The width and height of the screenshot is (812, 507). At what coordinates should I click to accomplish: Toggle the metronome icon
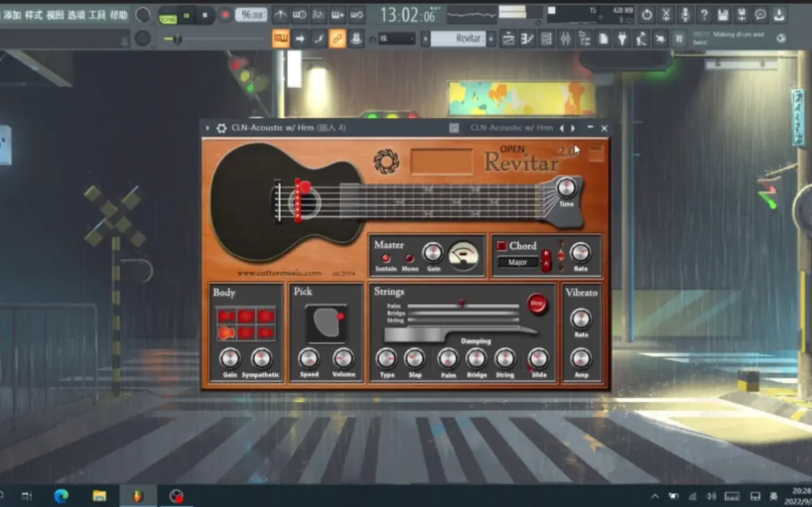(280, 15)
